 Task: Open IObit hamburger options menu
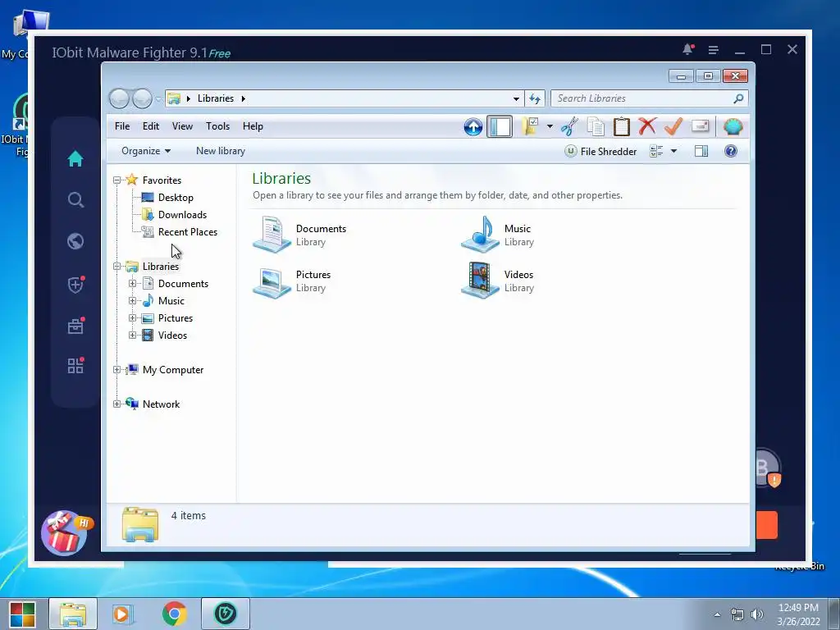tap(713, 50)
